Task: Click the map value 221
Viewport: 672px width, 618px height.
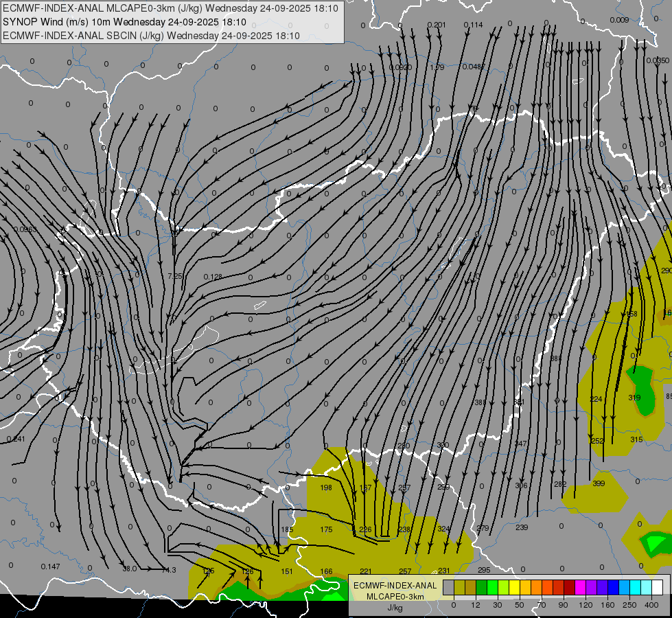Action: 366,572
